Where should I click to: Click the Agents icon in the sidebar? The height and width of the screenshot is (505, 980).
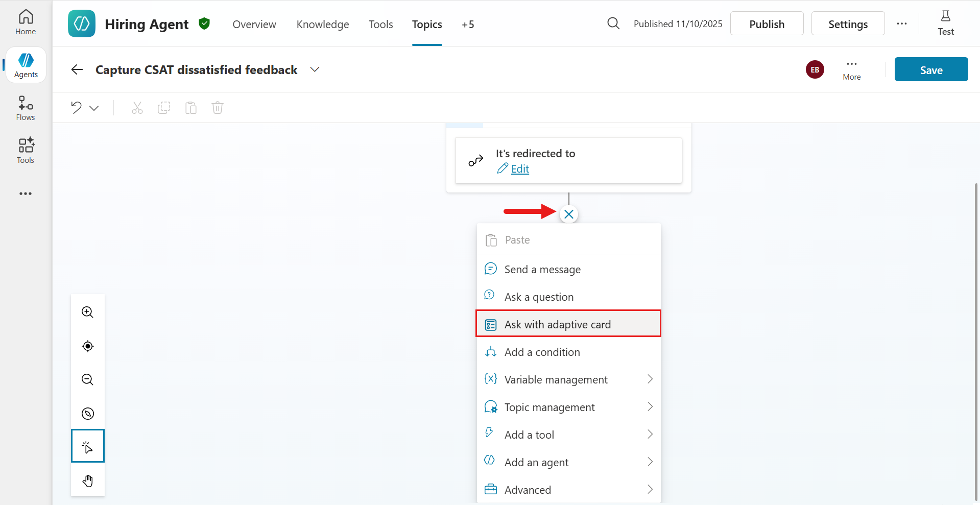pos(25,64)
